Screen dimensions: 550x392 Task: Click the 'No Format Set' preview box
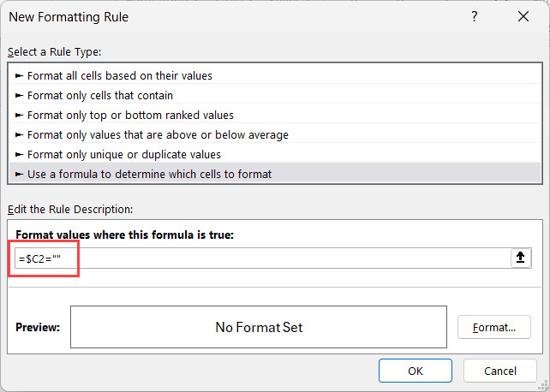258,327
